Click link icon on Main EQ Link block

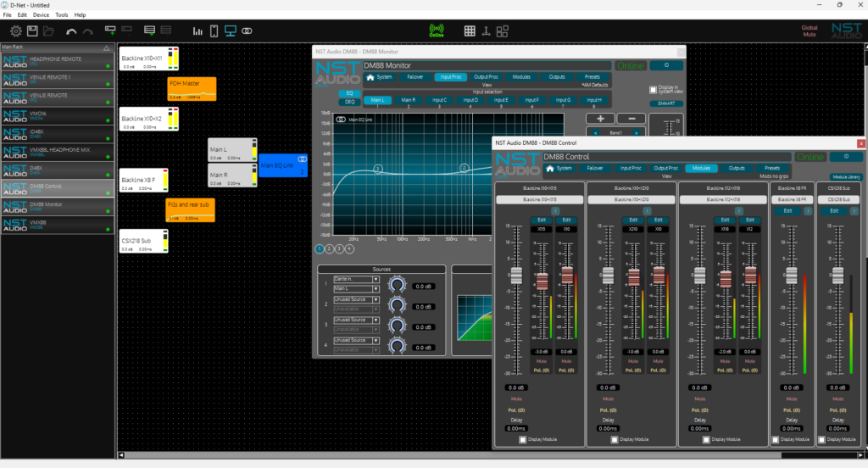coord(303,159)
